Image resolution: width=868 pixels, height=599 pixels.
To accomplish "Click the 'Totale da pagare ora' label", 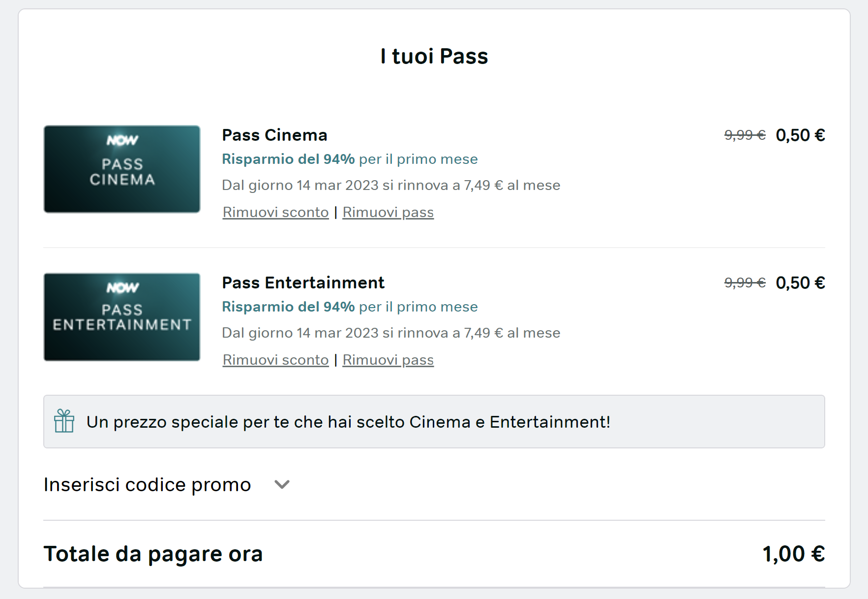I will [153, 554].
